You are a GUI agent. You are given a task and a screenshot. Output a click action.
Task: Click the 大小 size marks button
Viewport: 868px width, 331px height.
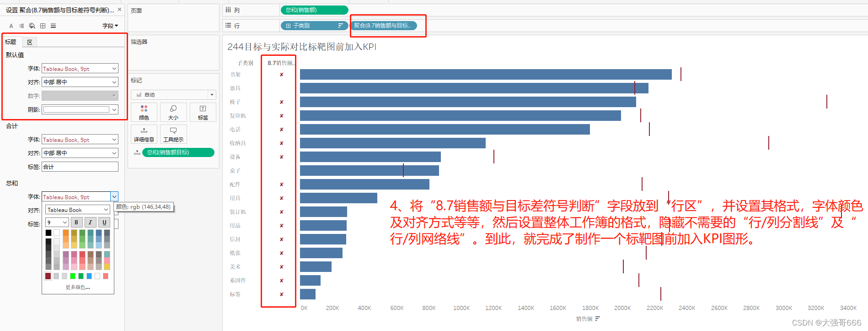pyautogui.click(x=173, y=112)
